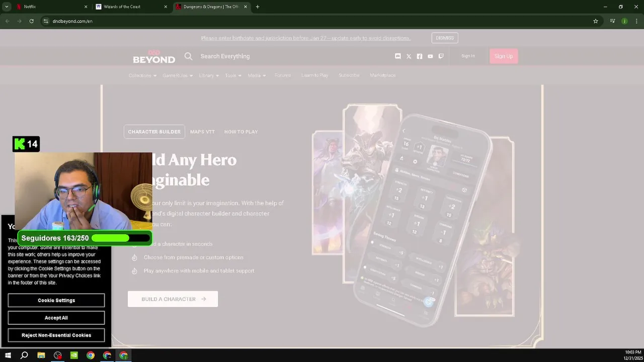
Task: Open the Chrome three-dot menu
Action: [x=636, y=21]
